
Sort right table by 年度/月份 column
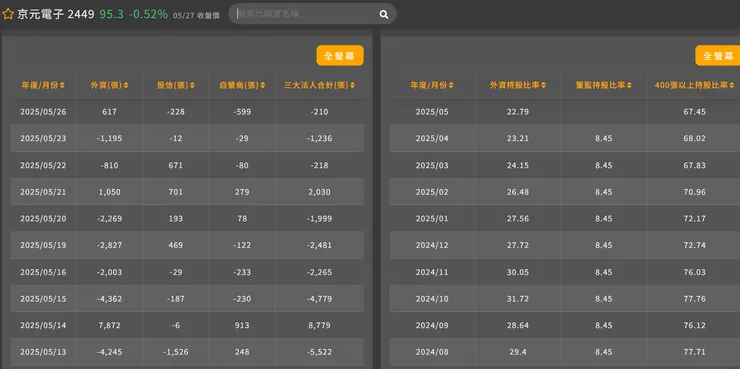tap(432, 85)
